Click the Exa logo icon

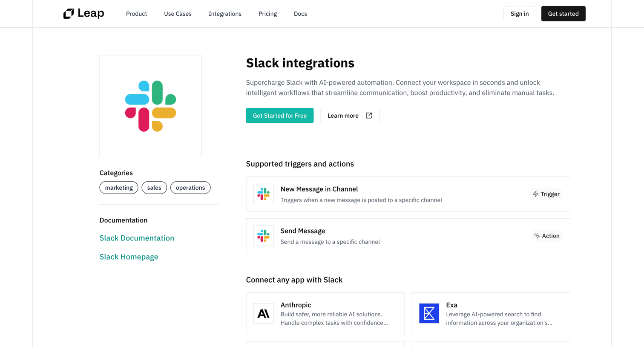coord(429,313)
